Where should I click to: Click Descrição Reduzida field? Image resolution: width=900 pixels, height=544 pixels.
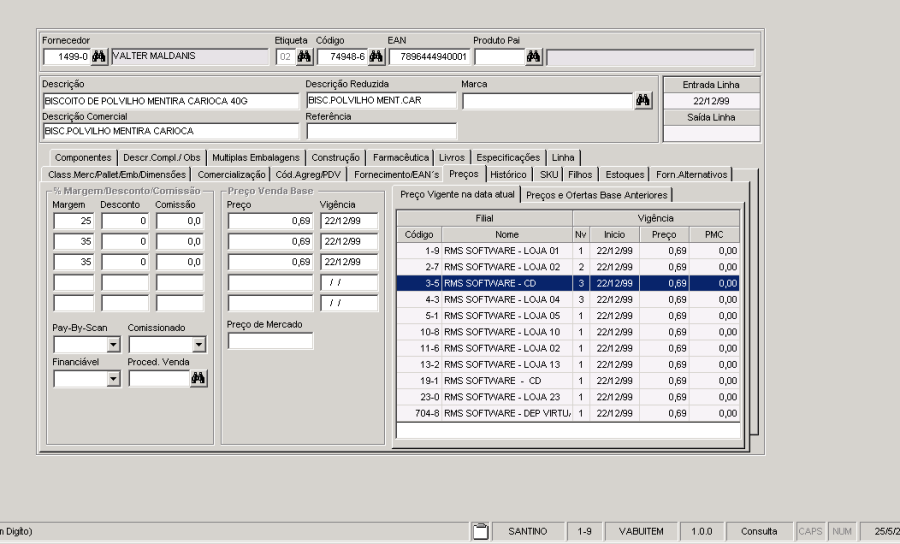point(382,100)
